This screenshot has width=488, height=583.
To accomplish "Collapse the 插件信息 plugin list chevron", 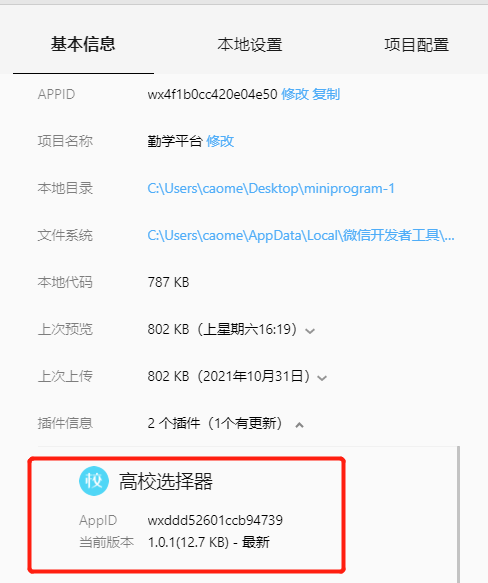I will coord(299,425).
